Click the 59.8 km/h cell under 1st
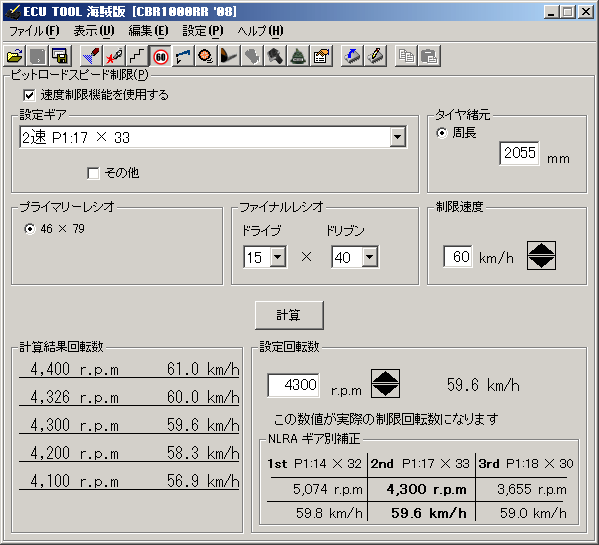This screenshot has height=545, width=599. (x=329, y=513)
